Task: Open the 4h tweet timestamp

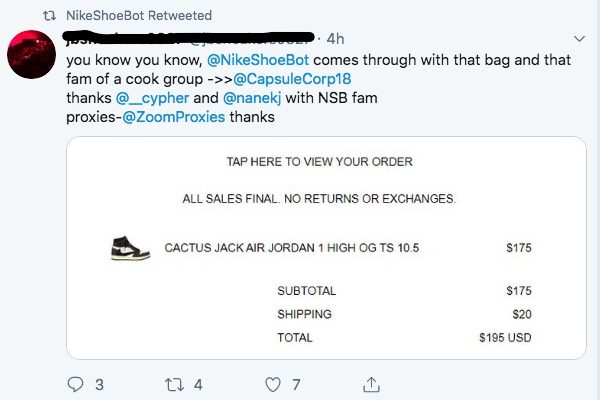Action: tap(335, 39)
